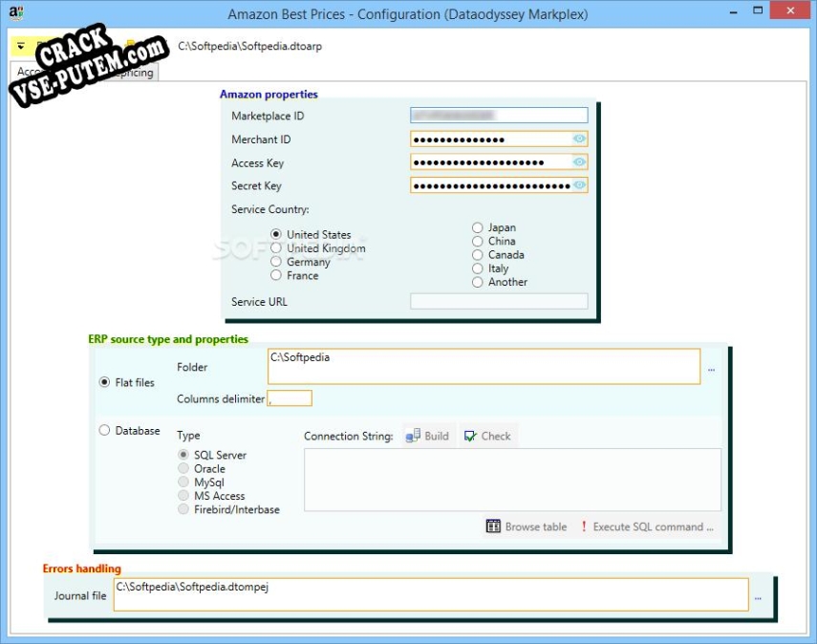Click the Columns delimiter field

290,398
